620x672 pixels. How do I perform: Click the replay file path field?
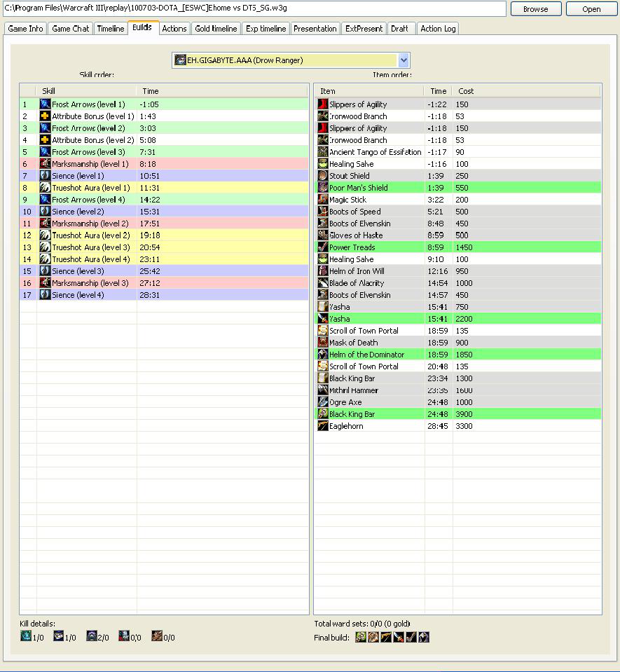point(254,8)
